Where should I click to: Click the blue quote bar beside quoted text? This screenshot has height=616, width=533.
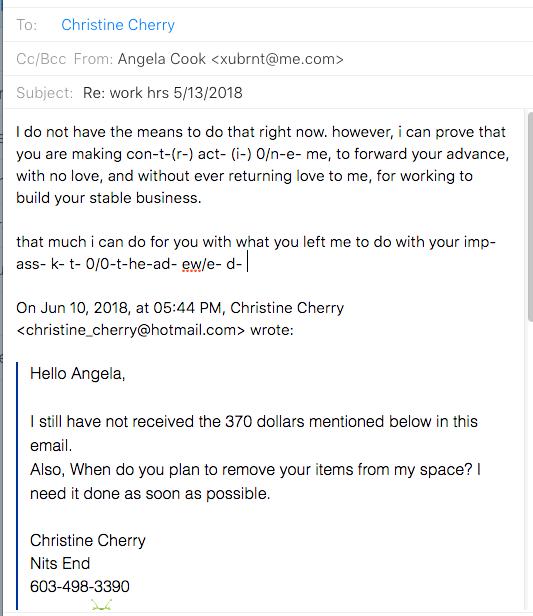[x=17, y=486]
